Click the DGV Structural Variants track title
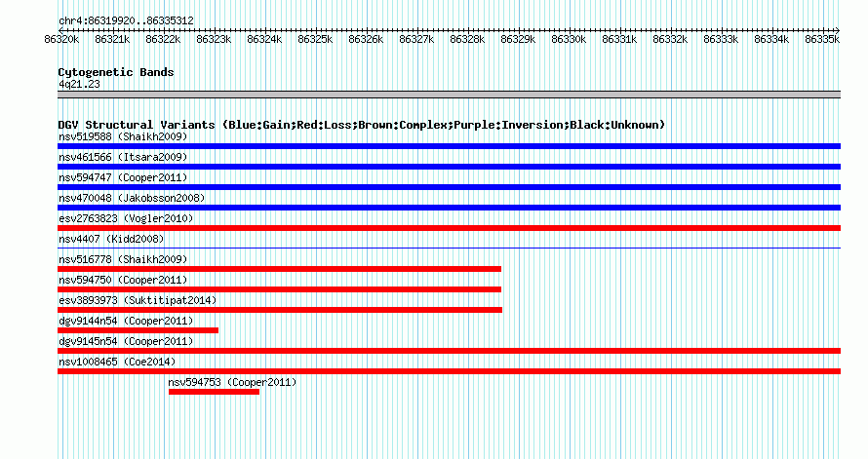This screenshot has width=868, height=459. coord(362,125)
